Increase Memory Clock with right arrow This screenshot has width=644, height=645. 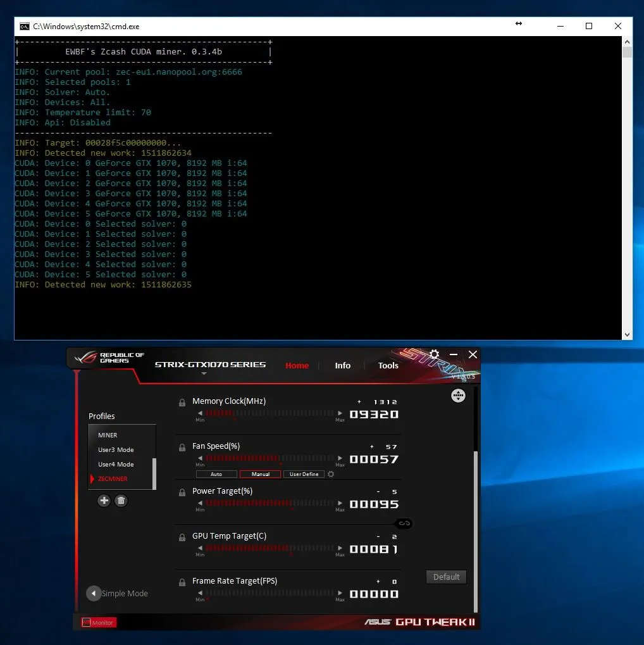[340, 413]
